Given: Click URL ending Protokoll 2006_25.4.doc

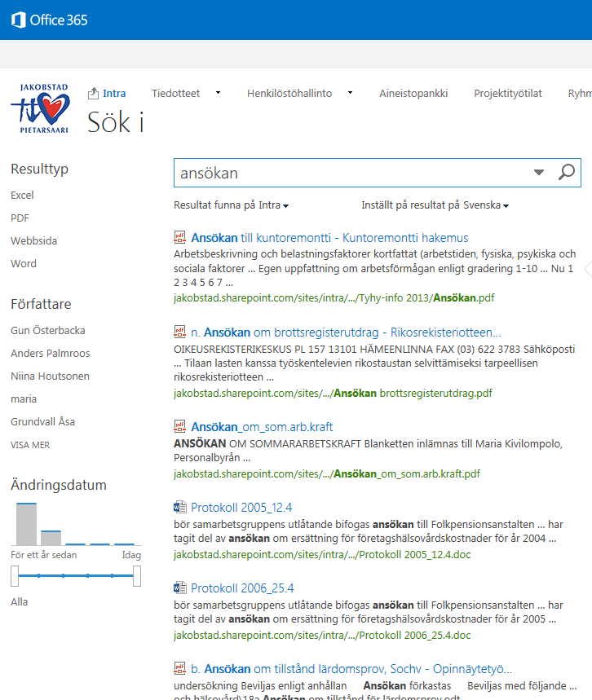Looking at the screenshot, I should (322, 636).
